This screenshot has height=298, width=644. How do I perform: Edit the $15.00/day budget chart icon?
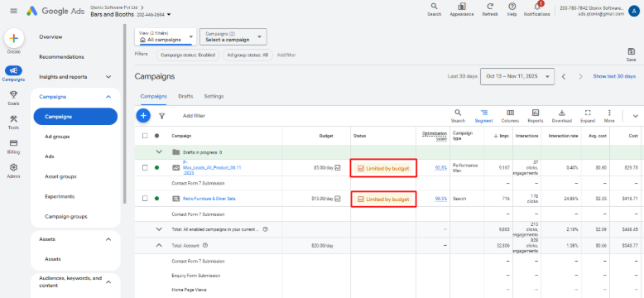tap(338, 199)
